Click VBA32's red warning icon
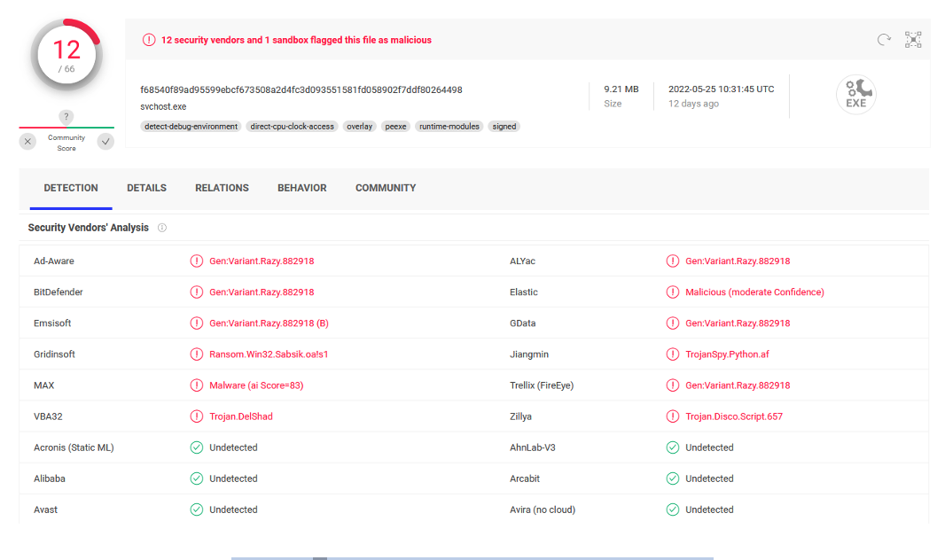 pyautogui.click(x=197, y=416)
